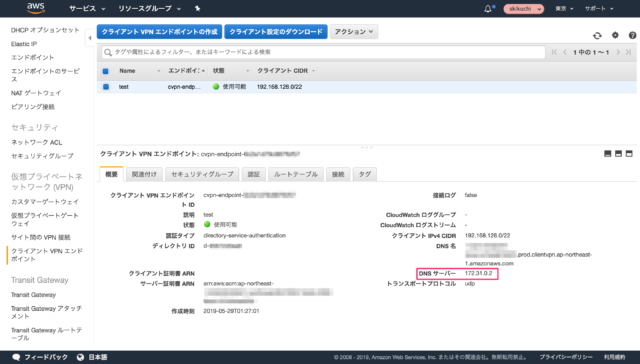This screenshot has height=364, width=640.
Task: Switch to the 関連付け tab
Action: coord(144,174)
